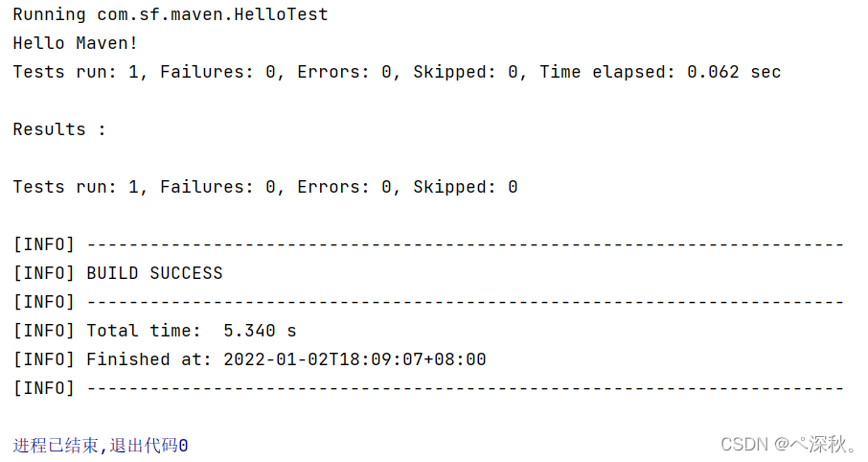Screen dimensions: 868x462
Task: Click Tests run: 1 on the Time elapsed line
Action: 75,72
